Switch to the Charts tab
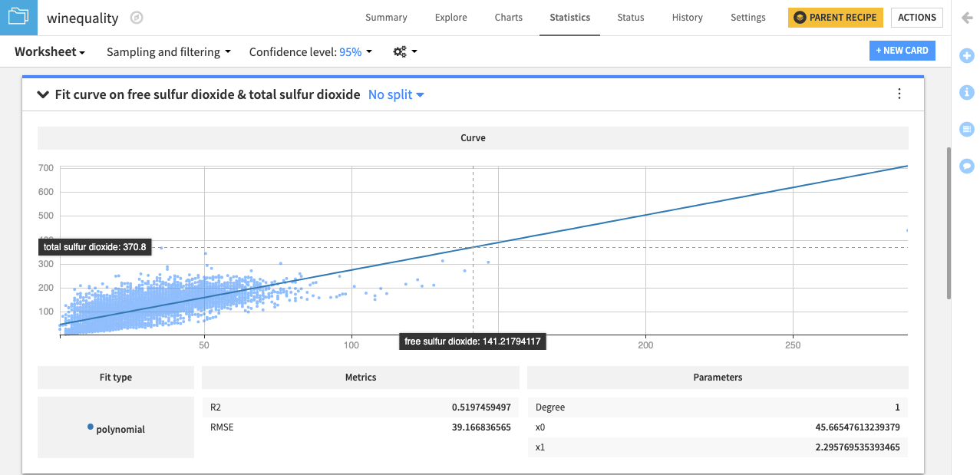 (507, 17)
